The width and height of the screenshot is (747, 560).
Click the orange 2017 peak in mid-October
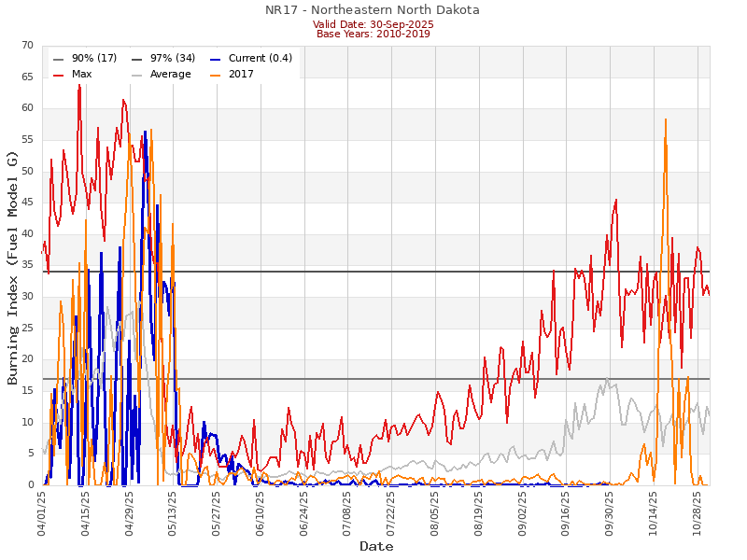[x=666, y=121]
